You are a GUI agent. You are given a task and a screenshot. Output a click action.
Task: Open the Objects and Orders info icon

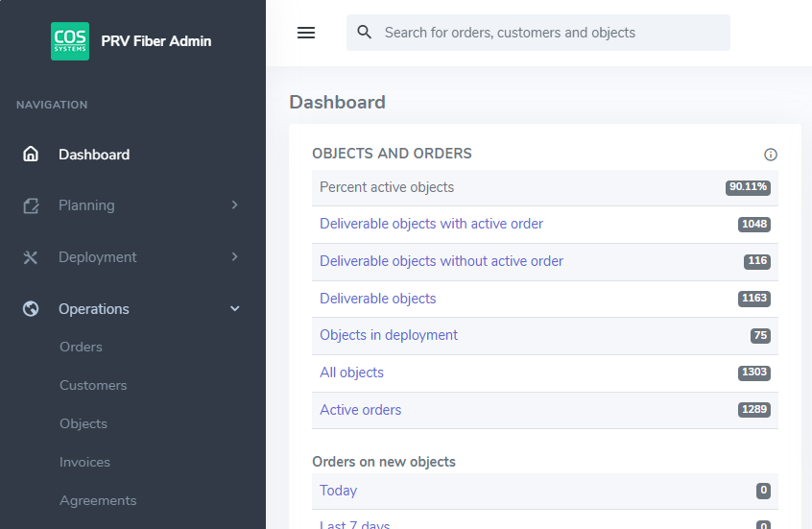(x=771, y=155)
